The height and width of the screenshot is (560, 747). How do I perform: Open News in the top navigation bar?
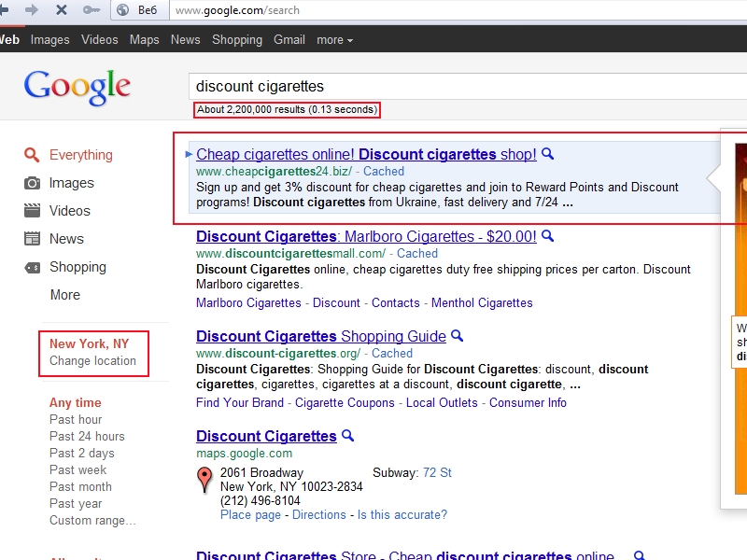point(185,39)
